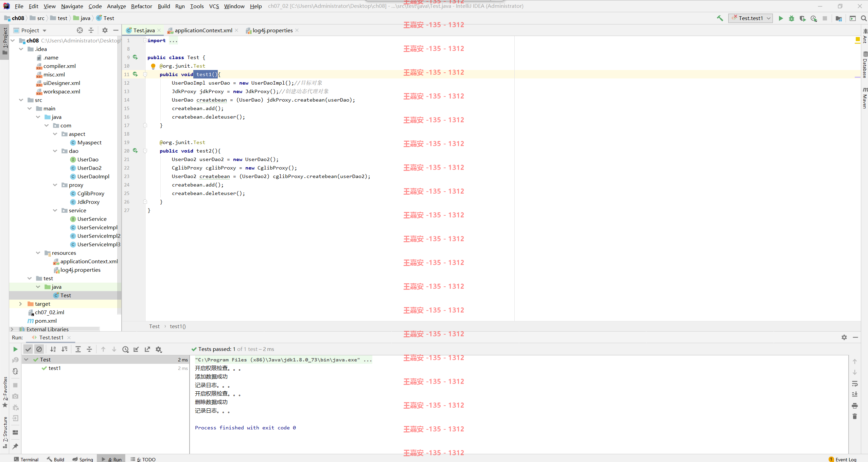Collapse the dao package

pyautogui.click(x=55, y=151)
